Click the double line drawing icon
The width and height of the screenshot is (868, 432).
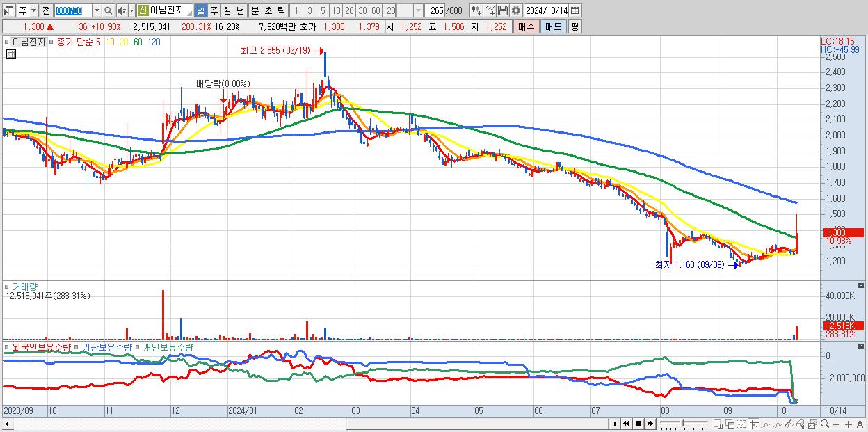click(789, 424)
